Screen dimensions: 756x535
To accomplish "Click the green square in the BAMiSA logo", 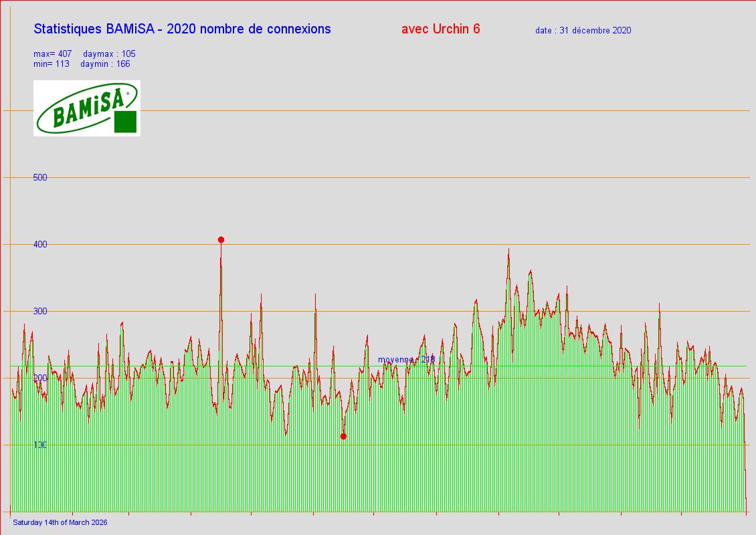I will pos(125,122).
